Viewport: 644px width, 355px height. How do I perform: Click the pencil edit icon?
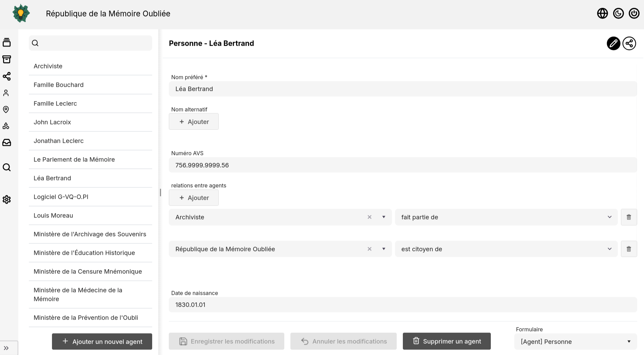click(x=613, y=43)
